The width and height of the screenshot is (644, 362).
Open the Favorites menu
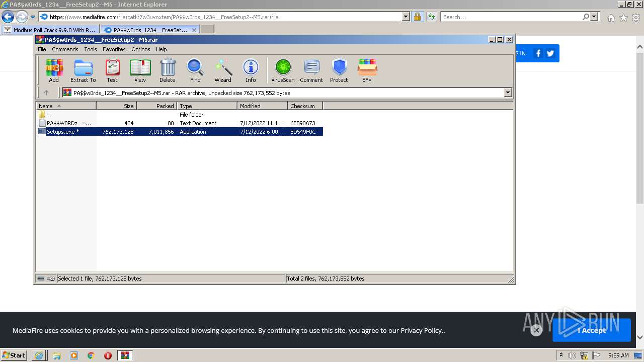pyautogui.click(x=114, y=49)
